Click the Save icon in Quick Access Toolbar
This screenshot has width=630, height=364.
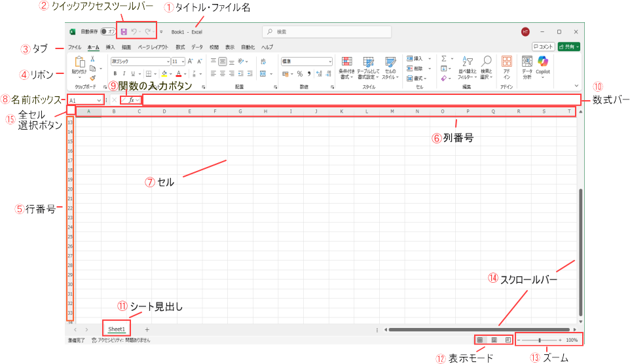coord(124,31)
